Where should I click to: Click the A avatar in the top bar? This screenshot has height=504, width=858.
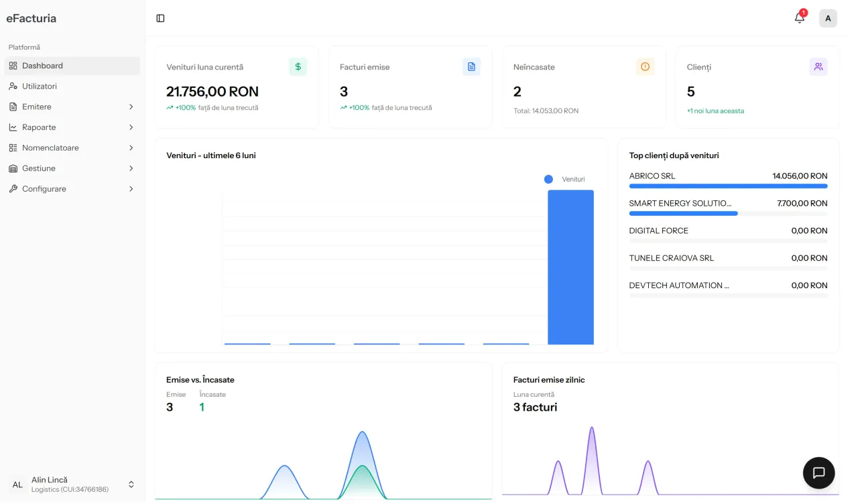point(828,18)
